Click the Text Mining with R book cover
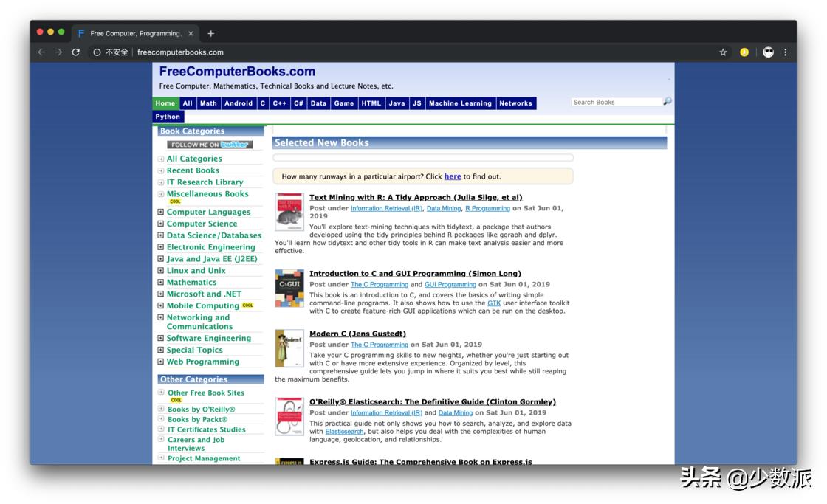The image size is (827, 504). tap(289, 213)
